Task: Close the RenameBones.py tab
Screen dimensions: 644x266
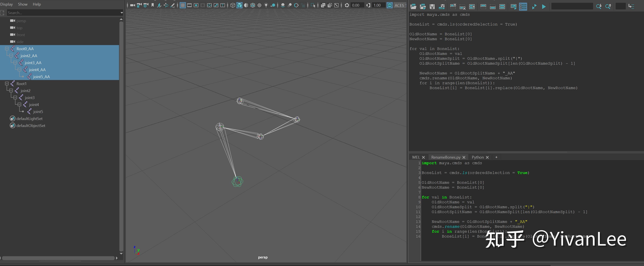Action: pos(464,158)
